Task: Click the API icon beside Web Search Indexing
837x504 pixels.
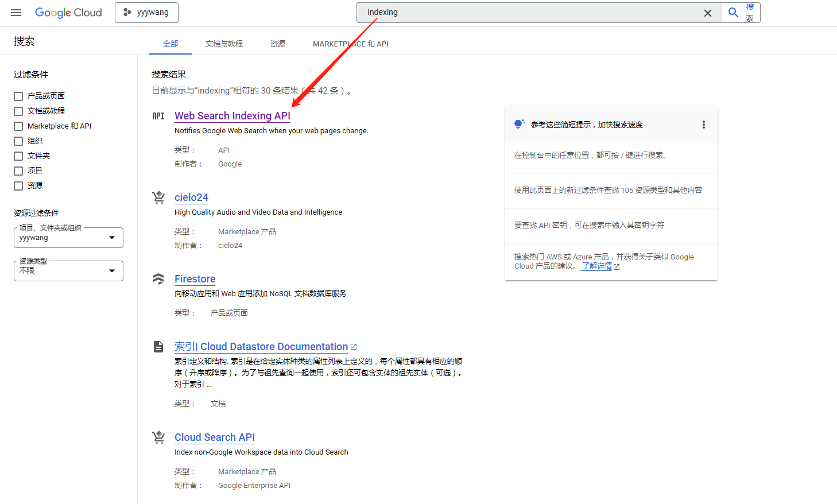Action: tap(158, 117)
